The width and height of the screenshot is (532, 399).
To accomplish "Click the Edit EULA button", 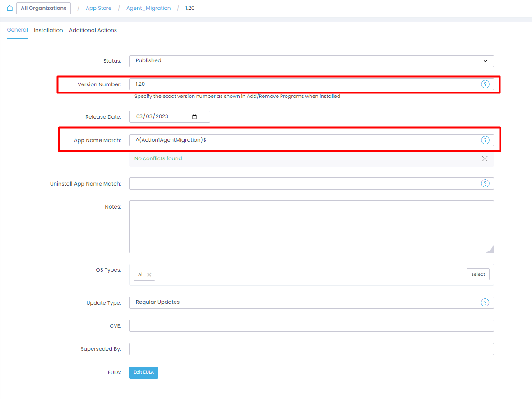I will pos(143,372).
